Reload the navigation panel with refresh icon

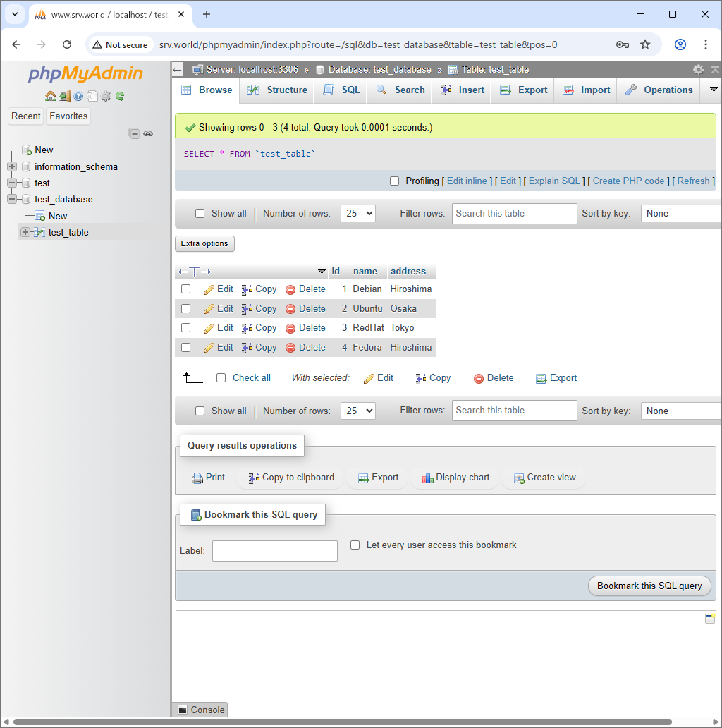120,96
